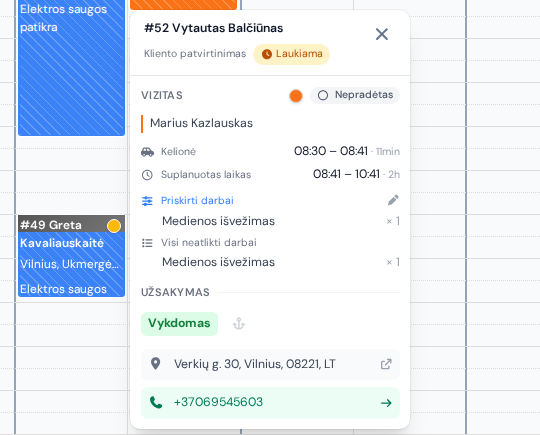This screenshot has width=540, height=435.
Task: Click the car icon next to Kelionė
Action: (147, 152)
